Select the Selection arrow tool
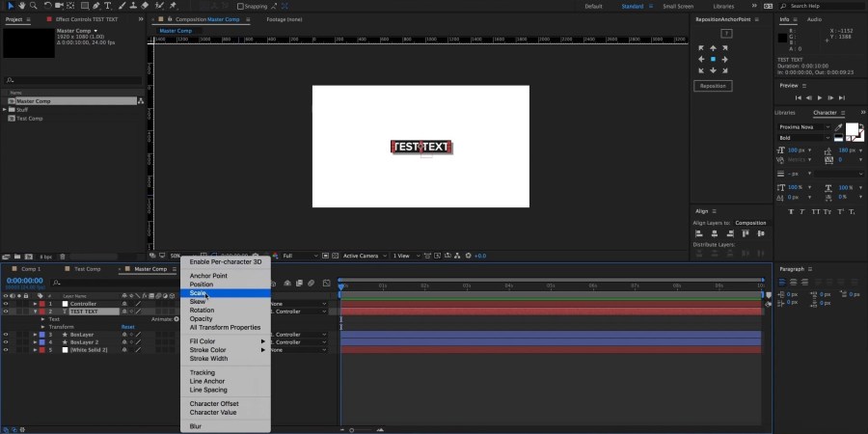Image resolution: width=868 pixels, height=434 pixels. [10, 6]
